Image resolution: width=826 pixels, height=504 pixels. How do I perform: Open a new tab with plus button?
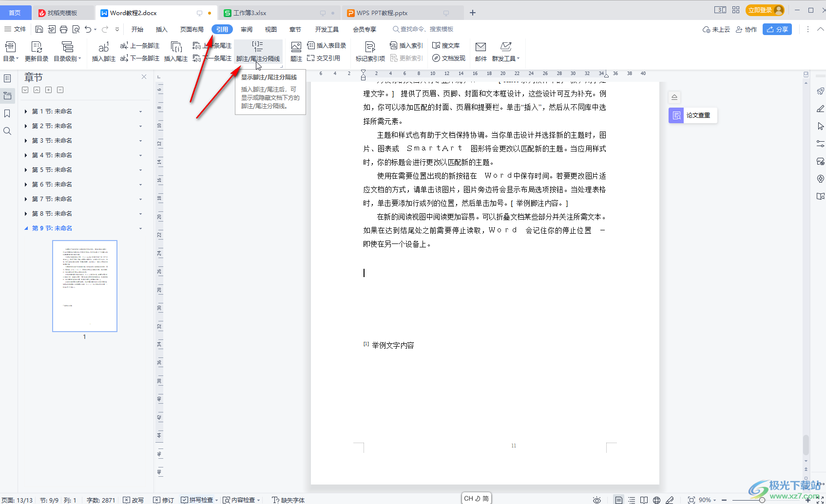click(472, 13)
